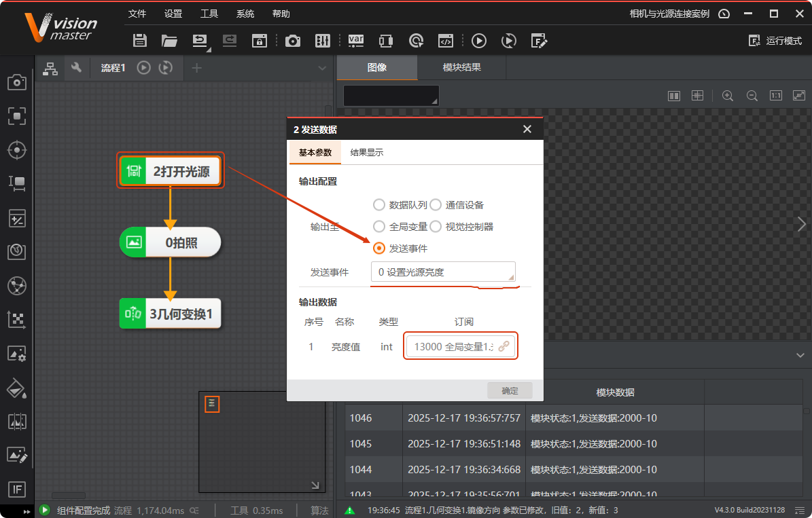Select the 0拍照 module node
812x518 pixels.
171,242
